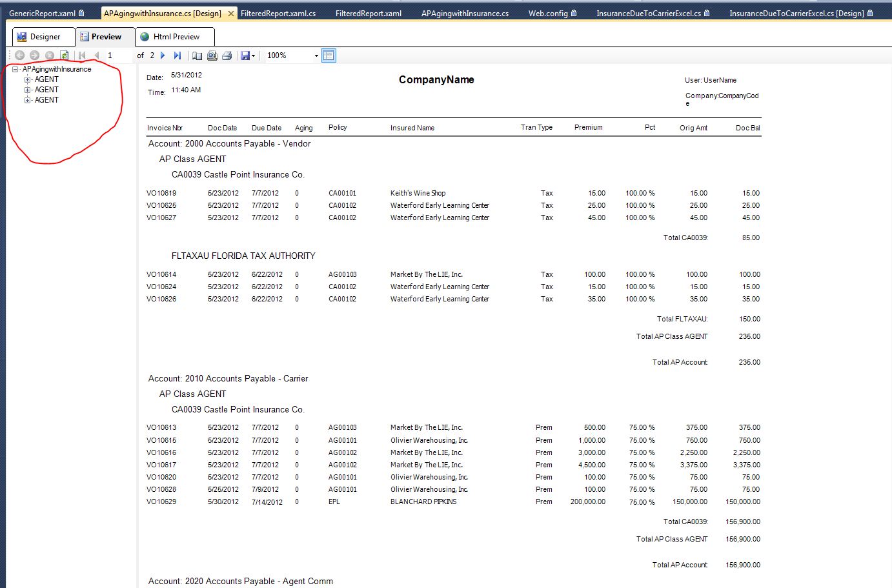Go to next page arrow

[163, 56]
